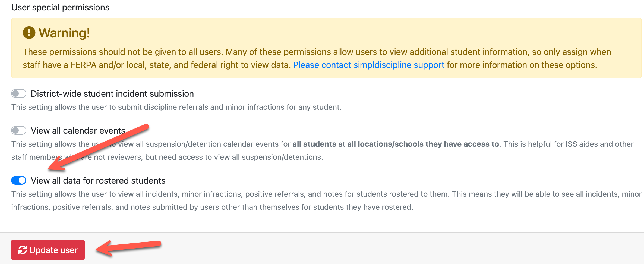
Task: Click the Warning! heading text
Action: coord(64,33)
